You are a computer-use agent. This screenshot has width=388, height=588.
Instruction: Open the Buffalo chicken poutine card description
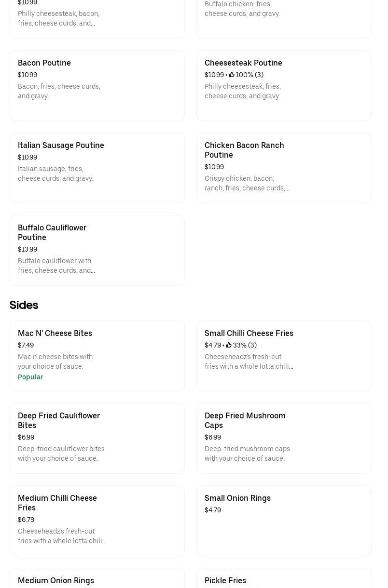tap(242, 9)
